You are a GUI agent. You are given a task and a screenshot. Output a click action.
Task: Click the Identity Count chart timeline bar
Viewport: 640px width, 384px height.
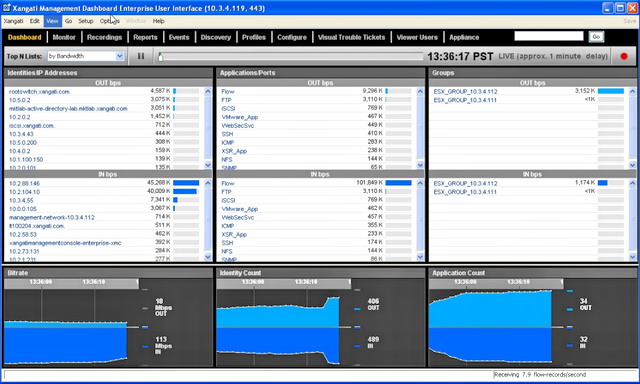coord(284,283)
